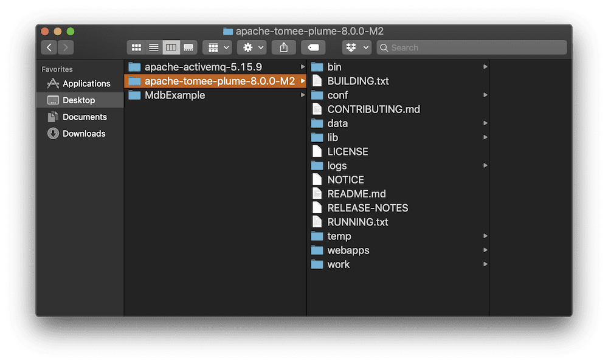Switch to column view

tap(171, 47)
